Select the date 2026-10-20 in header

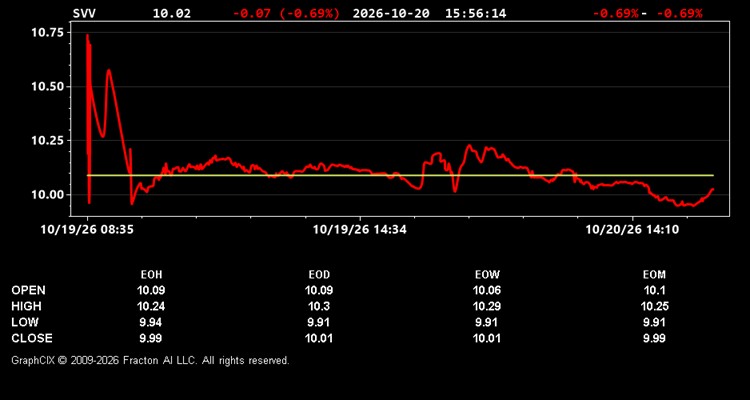tap(391, 13)
